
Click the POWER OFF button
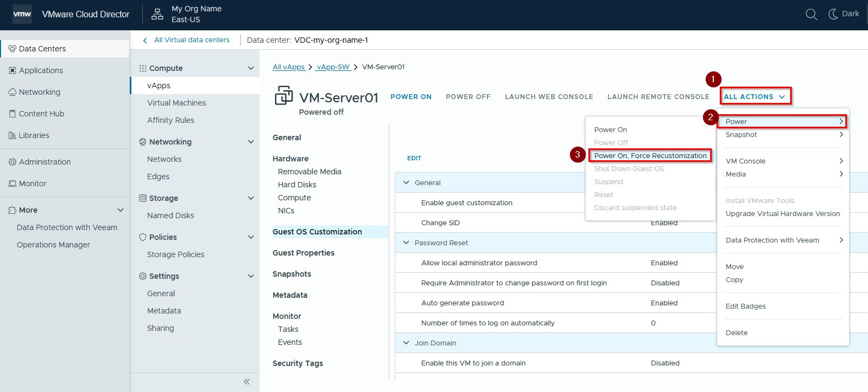coord(468,97)
